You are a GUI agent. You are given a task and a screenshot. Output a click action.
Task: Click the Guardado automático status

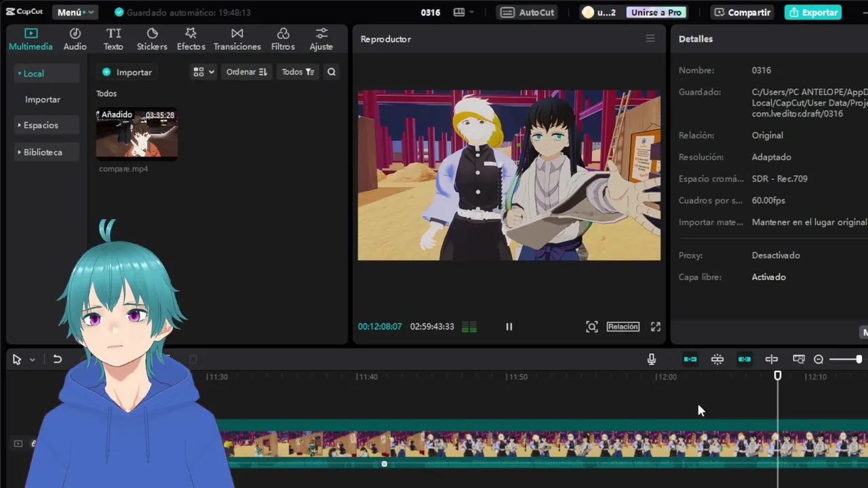182,12
